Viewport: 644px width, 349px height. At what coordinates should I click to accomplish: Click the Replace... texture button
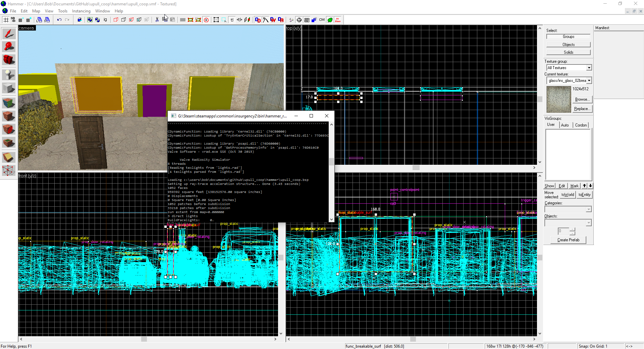(582, 109)
